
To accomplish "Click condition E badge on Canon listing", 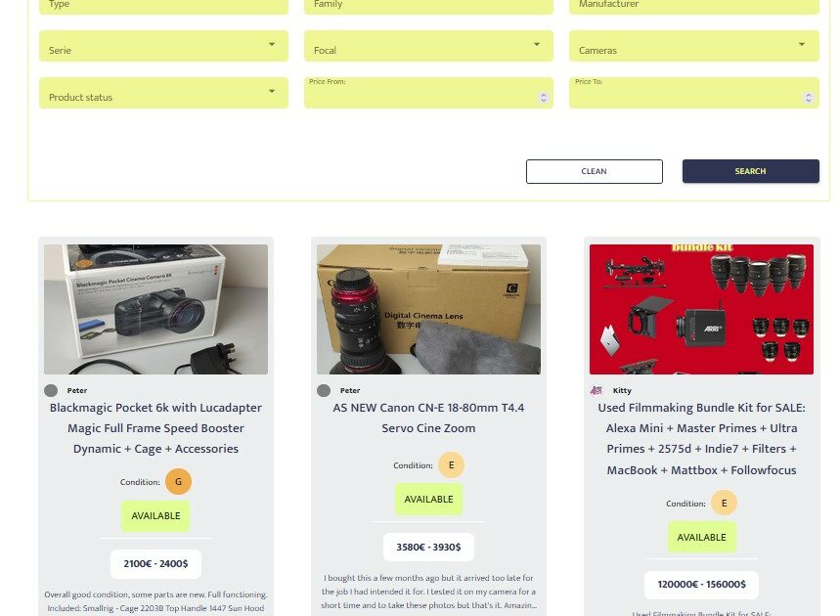I will coord(451,465).
